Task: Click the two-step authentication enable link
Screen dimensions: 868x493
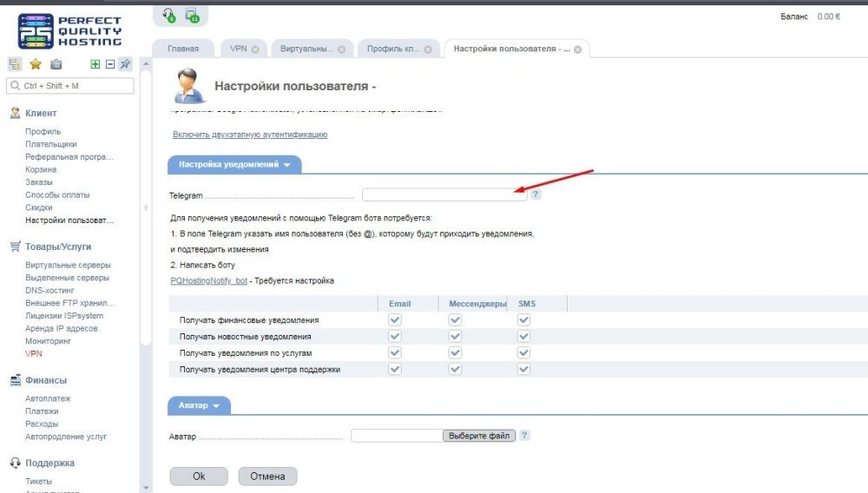Action: coord(250,135)
